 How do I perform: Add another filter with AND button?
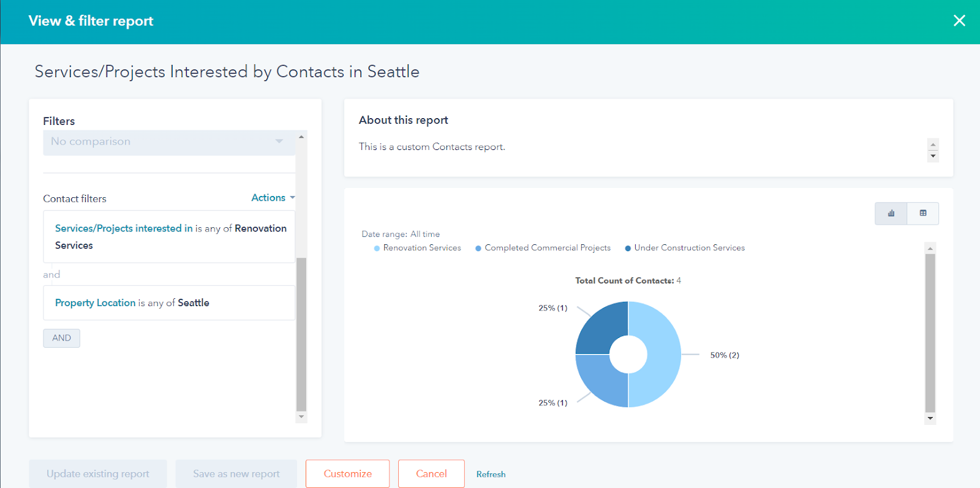click(61, 338)
